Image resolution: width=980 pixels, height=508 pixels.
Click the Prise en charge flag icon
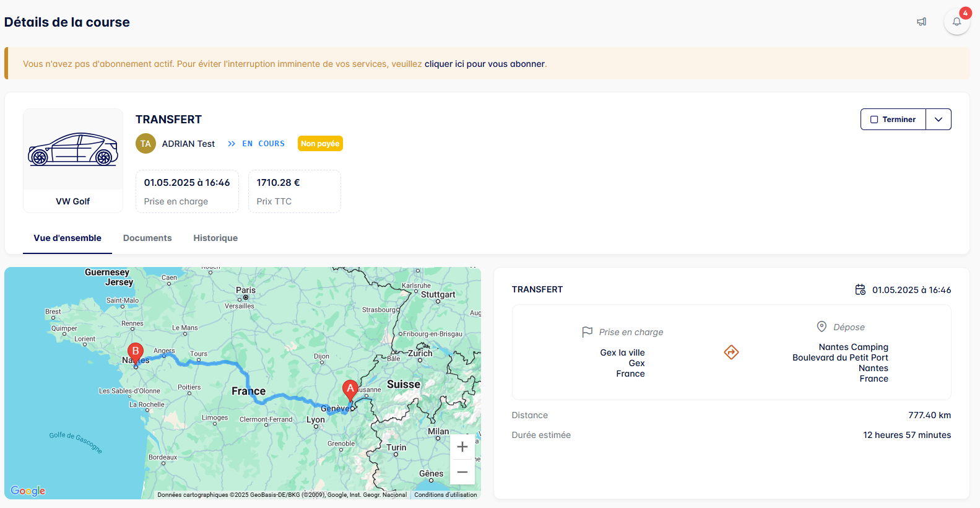[587, 332]
